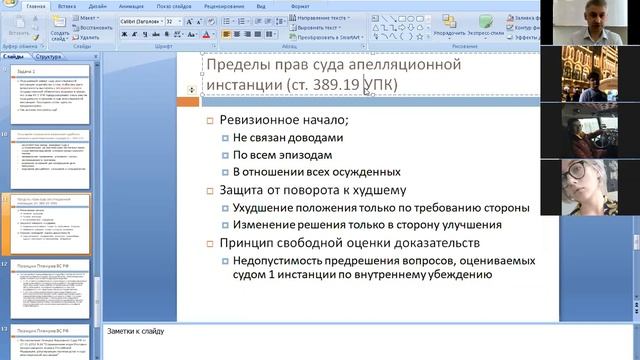
Task: Open the View (Вид) ribbon tab
Action: (x=261, y=7)
